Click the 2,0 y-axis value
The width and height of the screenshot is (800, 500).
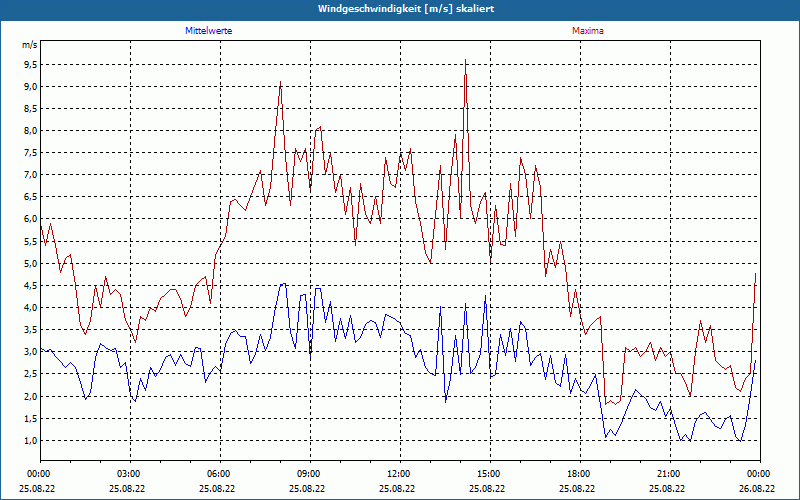pos(31,396)
